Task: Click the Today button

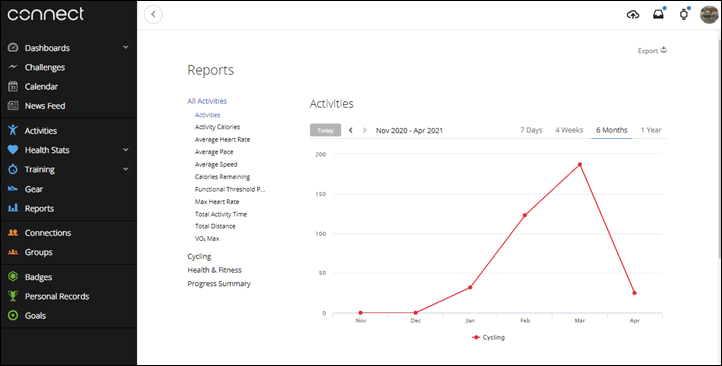Action: tap(325, 130)
